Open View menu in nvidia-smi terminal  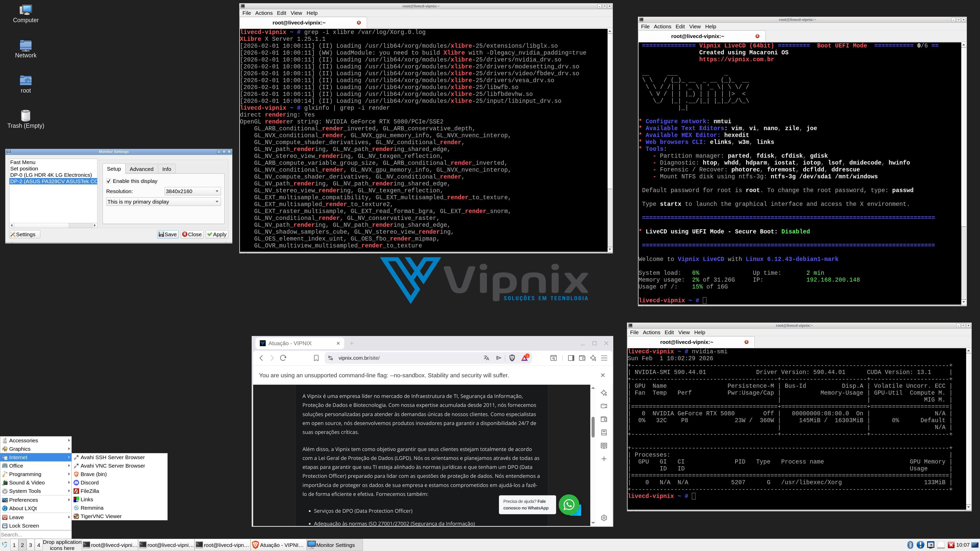(684, 332)
